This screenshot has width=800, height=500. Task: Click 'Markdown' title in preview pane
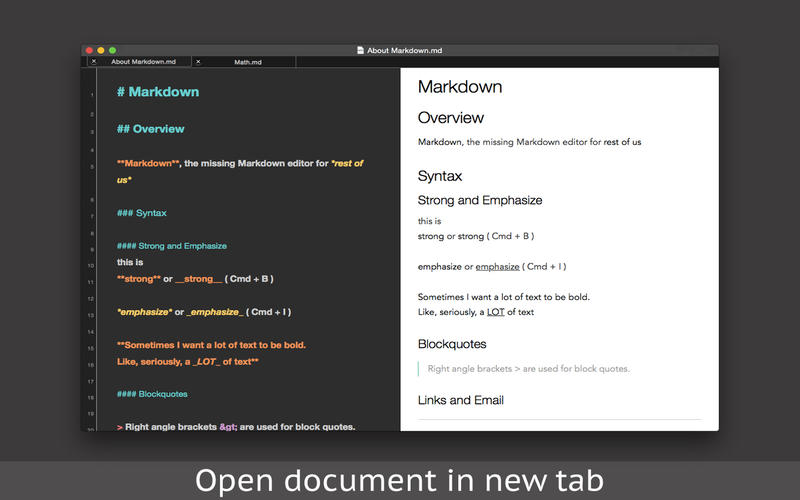[x=460, y=87]
